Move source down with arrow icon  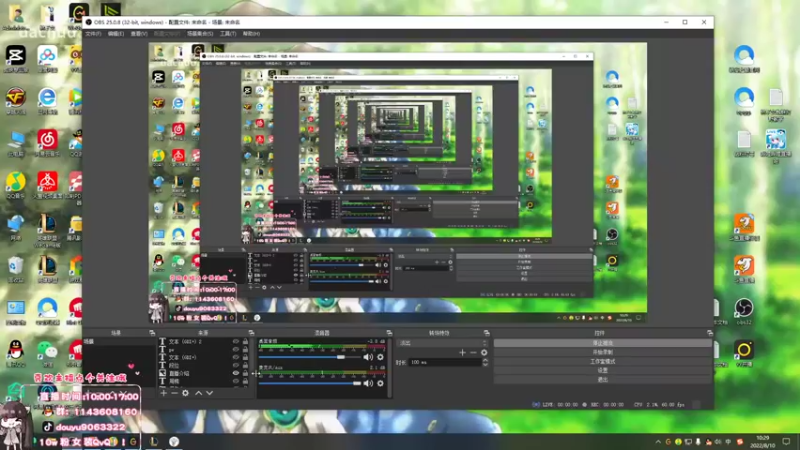coord(209,393)
